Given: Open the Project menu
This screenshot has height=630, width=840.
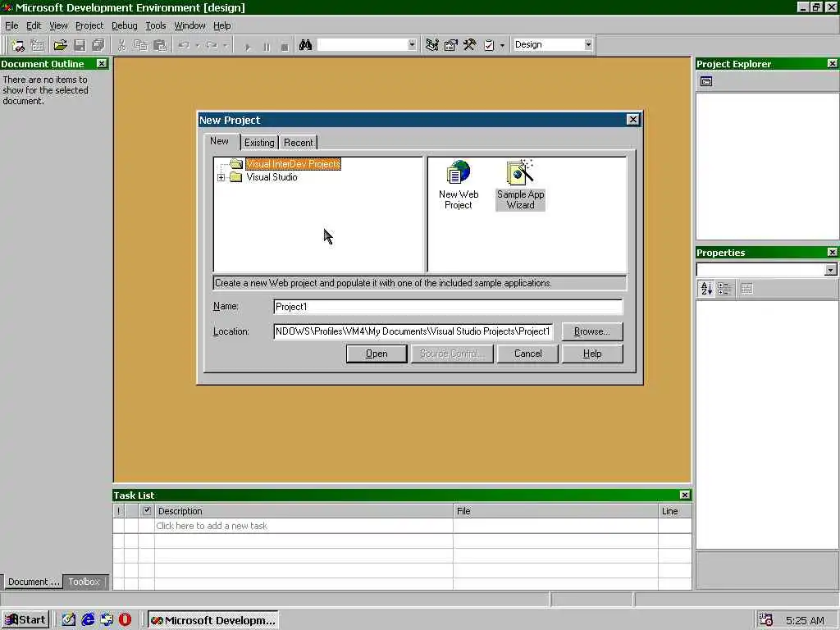Looking at the screenshot, I should (x=89, y=25).
